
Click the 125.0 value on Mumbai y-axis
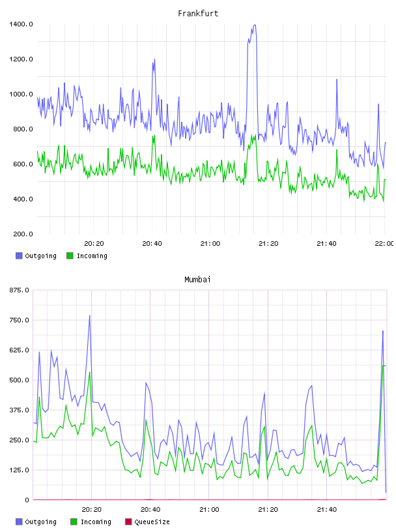coord(19,470)
